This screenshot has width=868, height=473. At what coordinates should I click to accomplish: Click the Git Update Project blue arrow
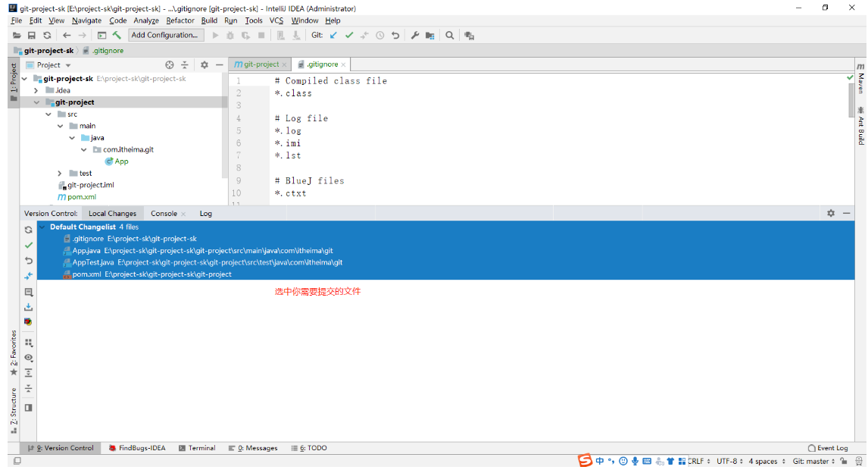pyautogui.click(x=333, y=36)
